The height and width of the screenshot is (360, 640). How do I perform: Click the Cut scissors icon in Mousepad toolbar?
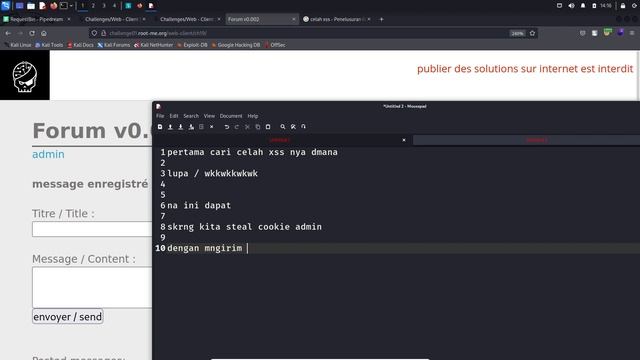click(x=247, y=127)
